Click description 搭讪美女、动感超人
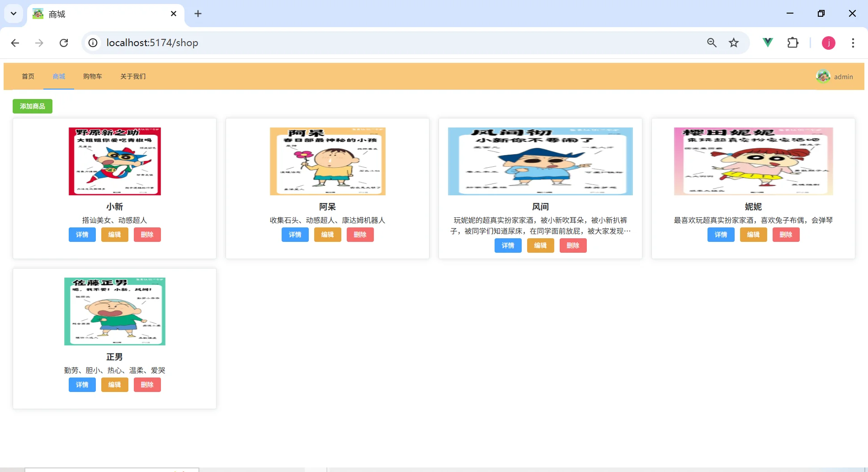The height and width of the screenshot is (472, 868). coord(115,220)
